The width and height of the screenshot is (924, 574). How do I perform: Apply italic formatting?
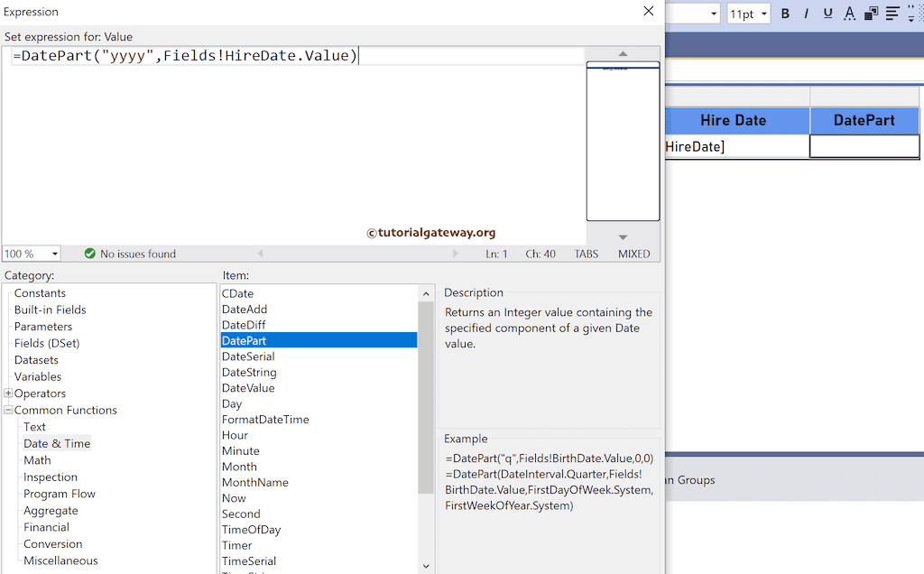807,14
